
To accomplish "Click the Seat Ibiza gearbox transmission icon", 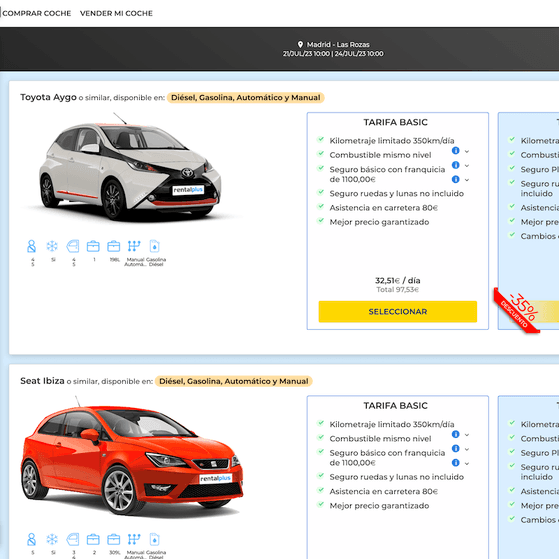I will (134, 539).
